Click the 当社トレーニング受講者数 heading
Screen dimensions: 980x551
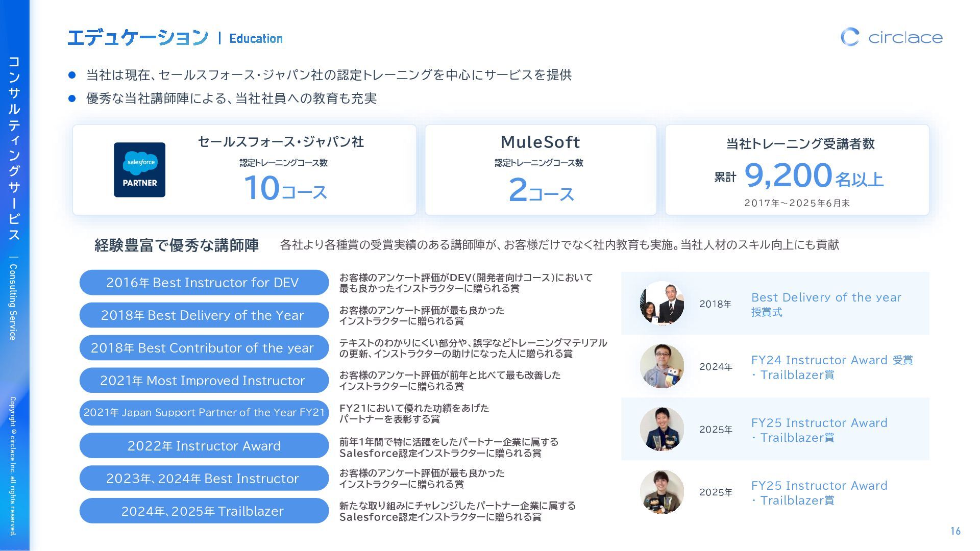point(800,144)
